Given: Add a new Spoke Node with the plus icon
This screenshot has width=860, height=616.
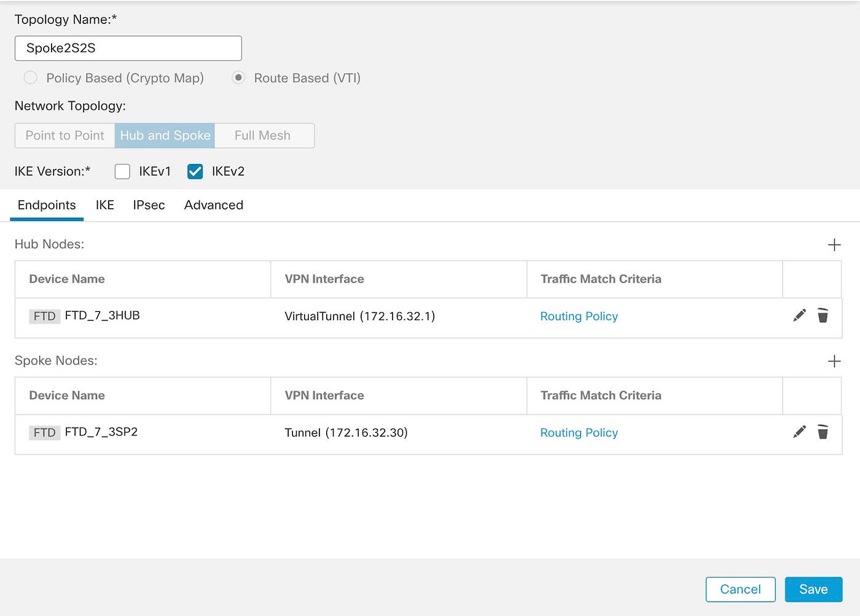Looking at the screenshot, I should [x=834, y=361].
